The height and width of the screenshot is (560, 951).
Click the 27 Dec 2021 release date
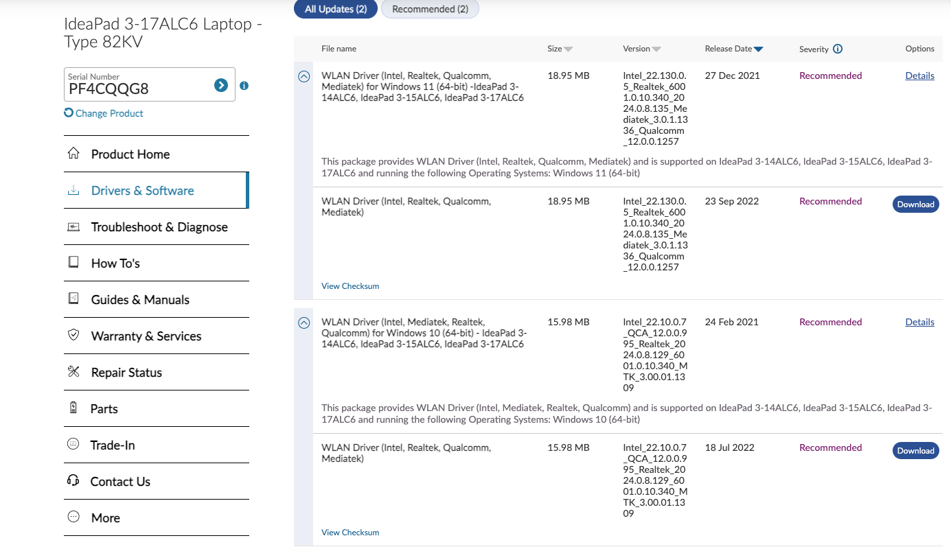pyautogui.click(x=732, y=75)
